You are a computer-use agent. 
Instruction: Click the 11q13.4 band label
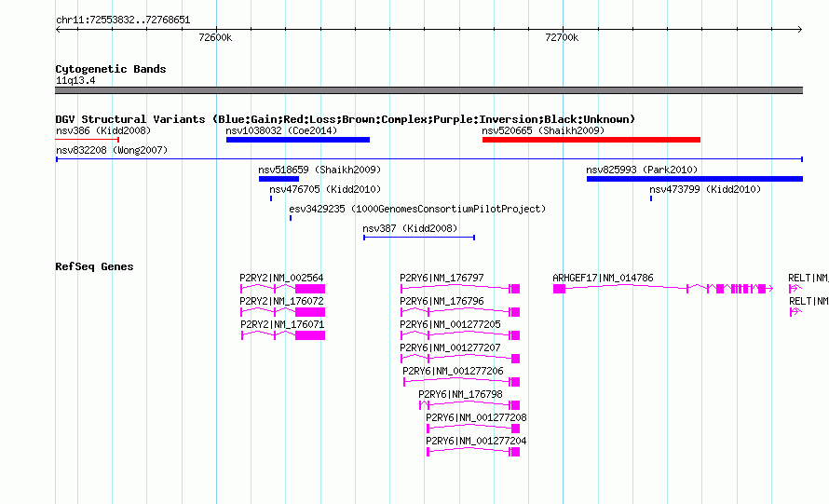pyautogui.click(x=75, y=80)
